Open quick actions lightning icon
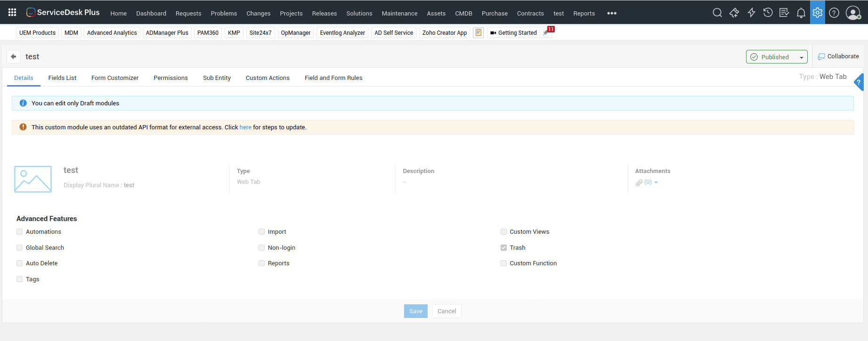Image resolution: width=868 pixels, height=341 pixels. tap(751, 13)
